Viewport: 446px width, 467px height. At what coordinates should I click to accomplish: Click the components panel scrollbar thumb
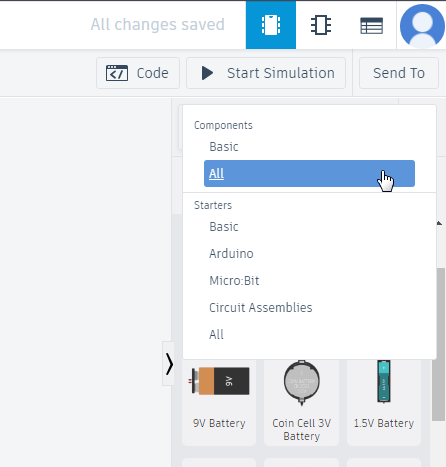click(x=439, y=344)
